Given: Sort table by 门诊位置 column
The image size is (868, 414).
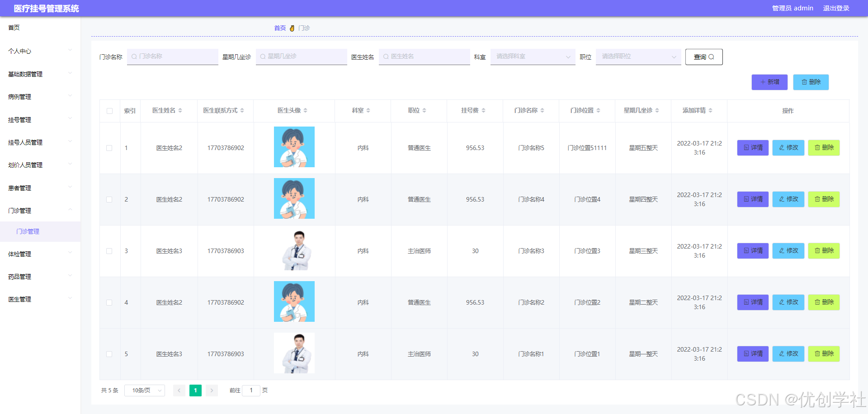Looking at the screenshot, I should (598, 110).
